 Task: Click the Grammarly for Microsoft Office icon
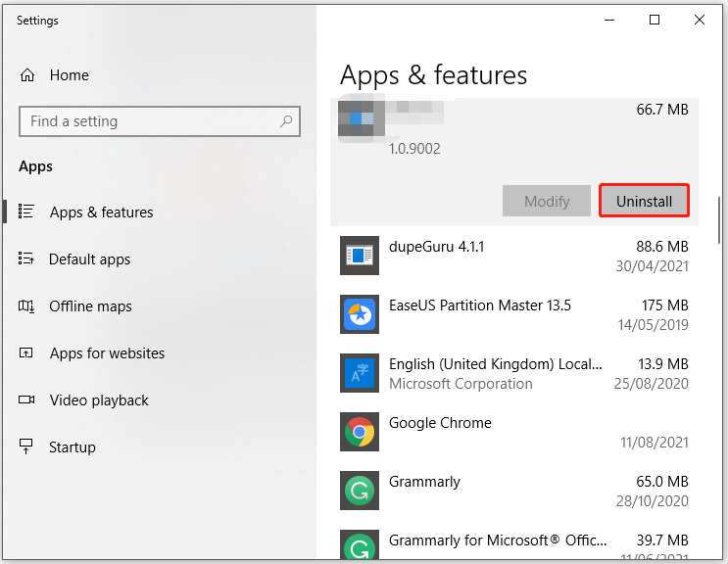tap(360, 544)
